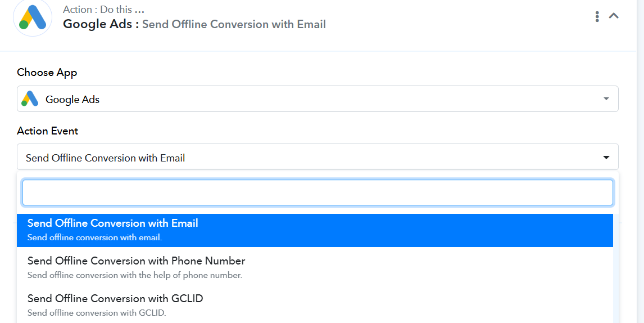Screen dimensions: 644x323
Task: Click description mentioning help of phone number
Action: 135,275
